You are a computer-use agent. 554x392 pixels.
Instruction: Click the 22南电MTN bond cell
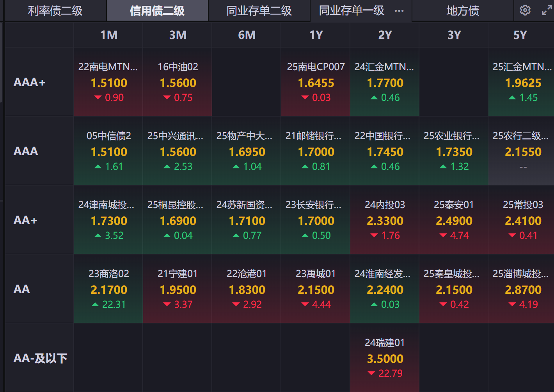tap(108, 82)
